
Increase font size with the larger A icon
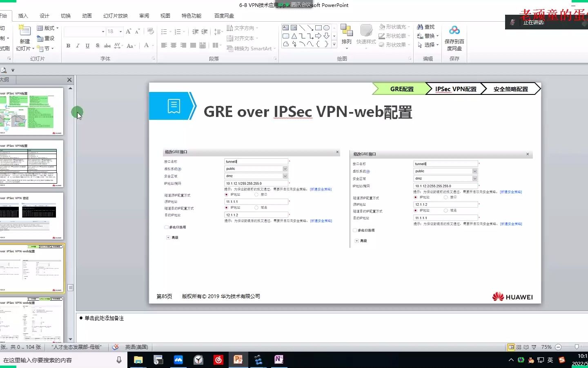coord(128,31)
